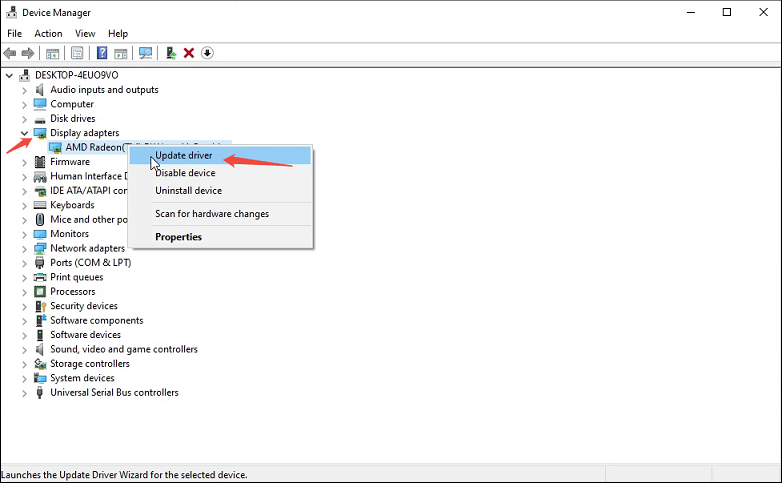Click the Update driver toolbar icon with green arrow

(x=171, y=53)
